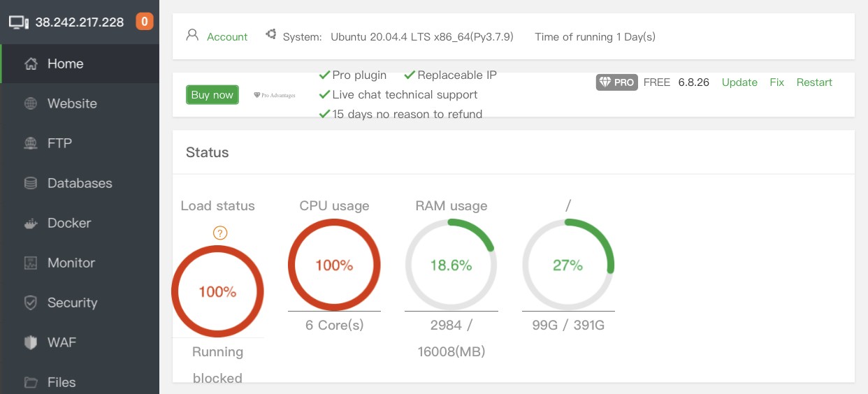Open the Account link
This screenshot has width=868, height=394.
[227, 37]
